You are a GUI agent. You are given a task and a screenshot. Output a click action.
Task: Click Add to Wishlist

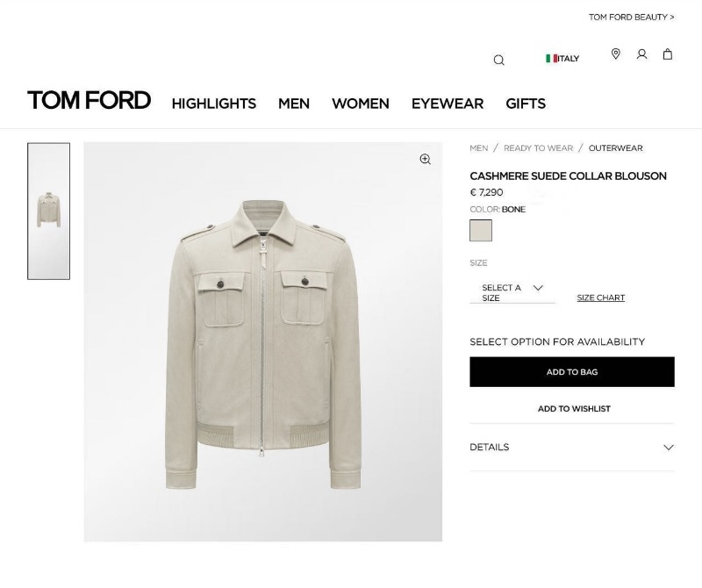(573, 409)
